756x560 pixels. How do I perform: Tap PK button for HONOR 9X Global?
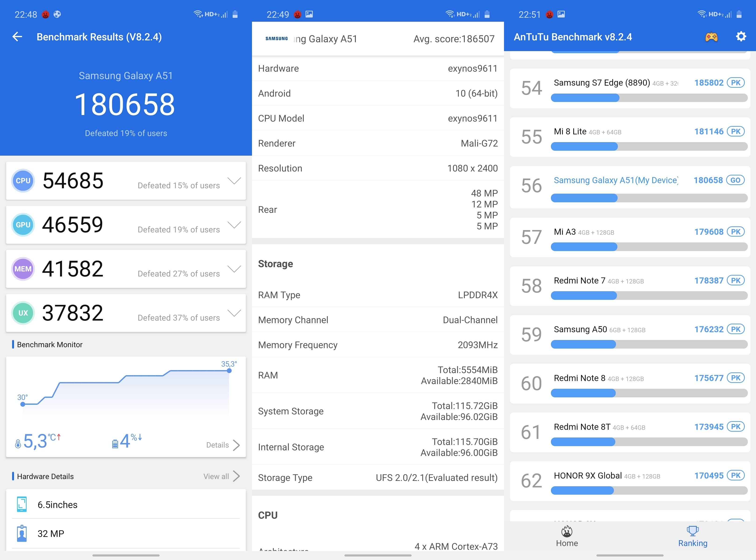736,476
